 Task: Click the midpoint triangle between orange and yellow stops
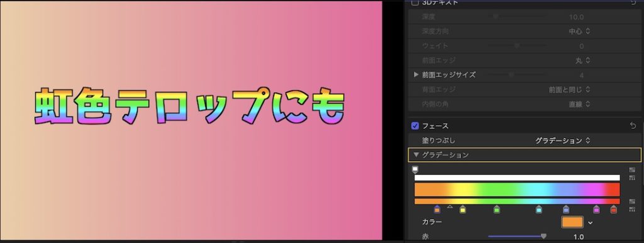click(x=450, y=206)
